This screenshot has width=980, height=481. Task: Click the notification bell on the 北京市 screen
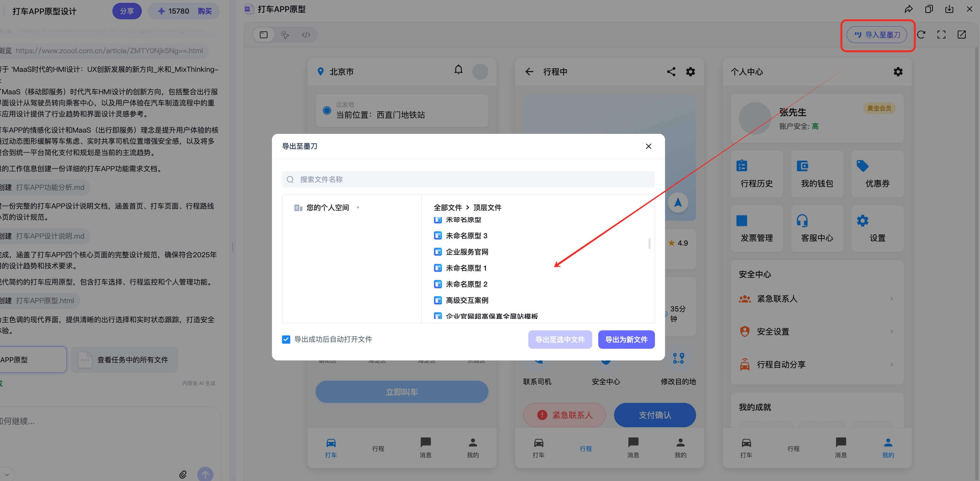pyautogui.click(x=458, y=70)
